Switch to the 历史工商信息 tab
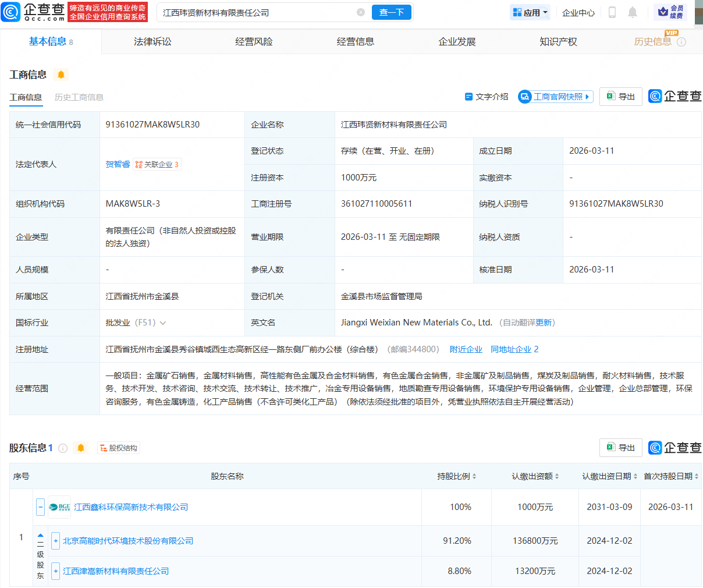 (81, 97)
